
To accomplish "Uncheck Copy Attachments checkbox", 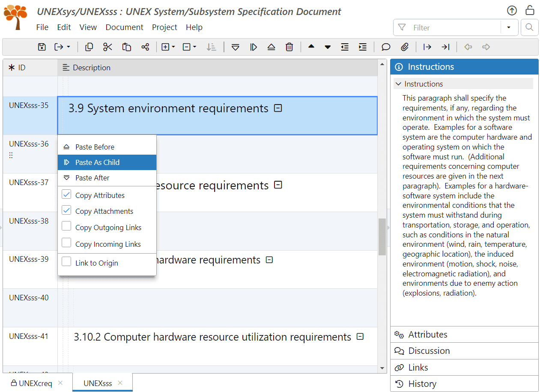I will click(66, 211).
